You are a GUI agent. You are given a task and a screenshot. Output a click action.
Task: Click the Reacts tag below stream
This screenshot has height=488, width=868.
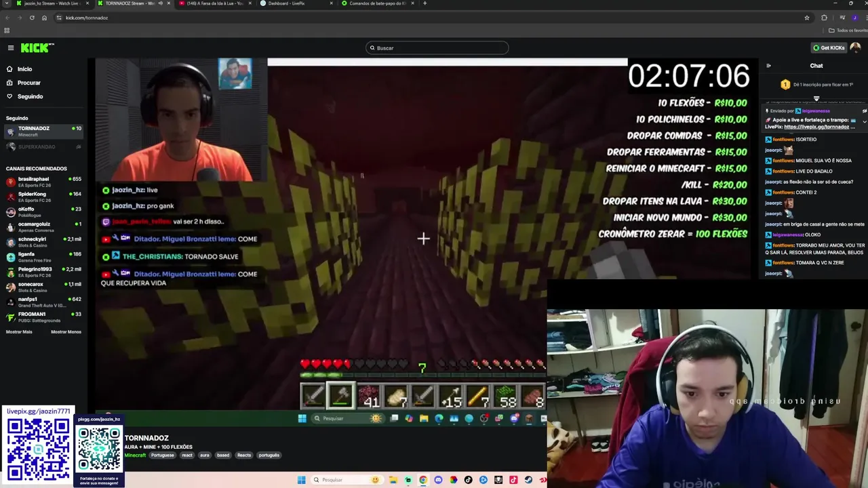(244, 455)
